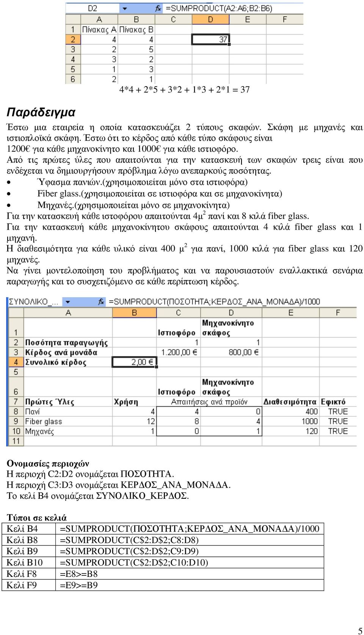Click the Τύποι σε κελιά heading
This screenshot has width=364, height=635.
click(x=37, y=518)
